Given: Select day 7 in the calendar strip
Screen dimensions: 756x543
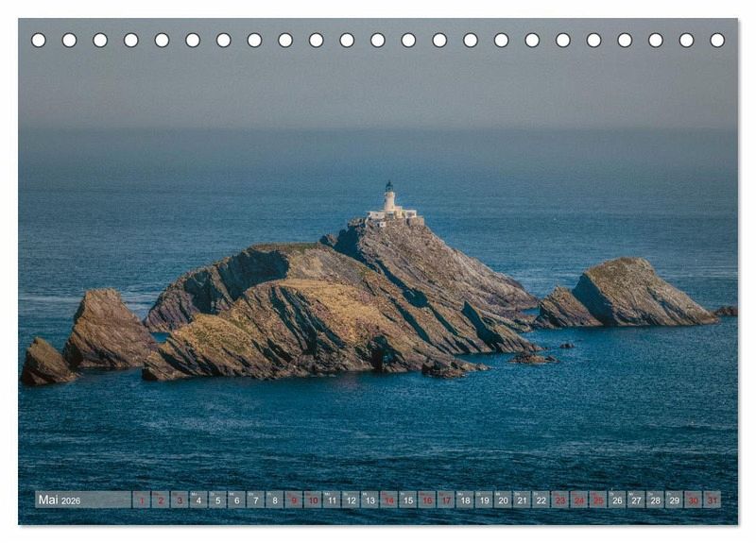Looking at the screenshot, I should [x=256, y=500].
